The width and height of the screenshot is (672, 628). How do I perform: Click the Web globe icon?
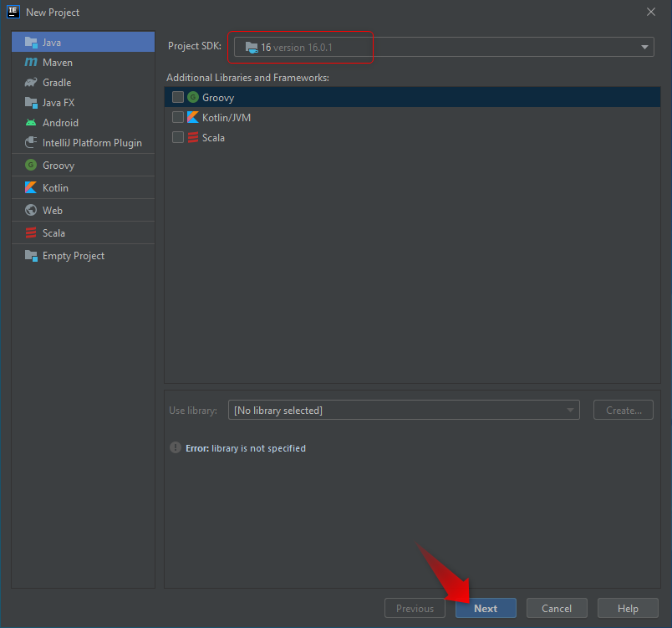click(31, 210)
